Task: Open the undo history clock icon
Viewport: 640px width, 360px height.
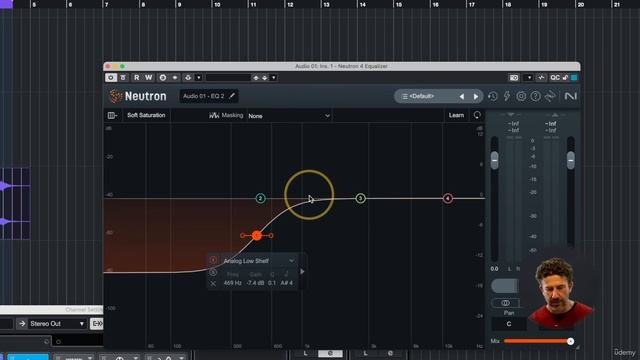Action: click(x=493, y=96)
